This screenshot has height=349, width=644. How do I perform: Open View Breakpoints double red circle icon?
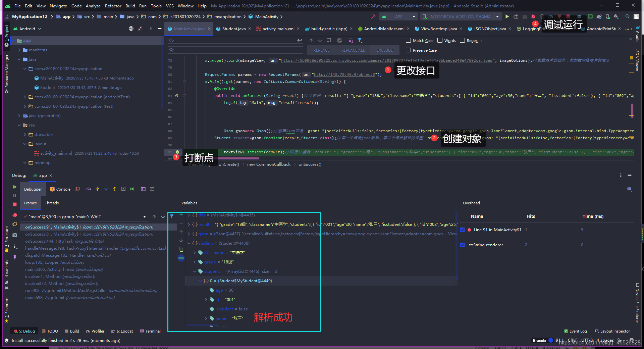tap(15, 215)
